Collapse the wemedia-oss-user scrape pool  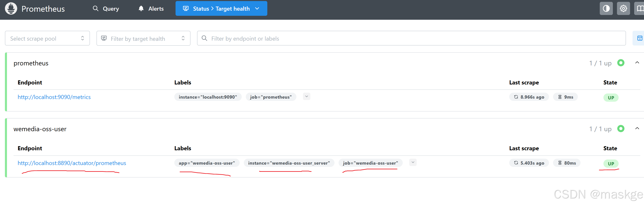[x=637, y=128]
